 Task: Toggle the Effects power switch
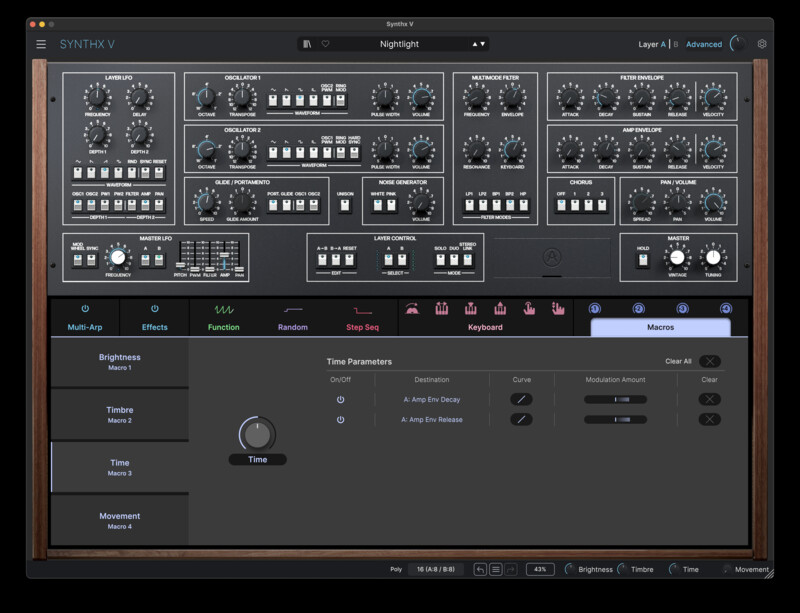(x=154, y=310)
